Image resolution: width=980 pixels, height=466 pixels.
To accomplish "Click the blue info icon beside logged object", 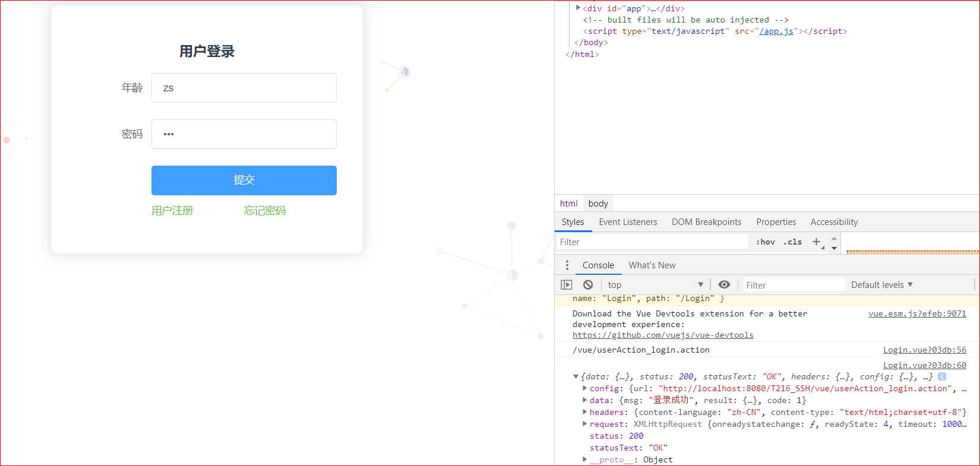I will (x=942, y=376).
